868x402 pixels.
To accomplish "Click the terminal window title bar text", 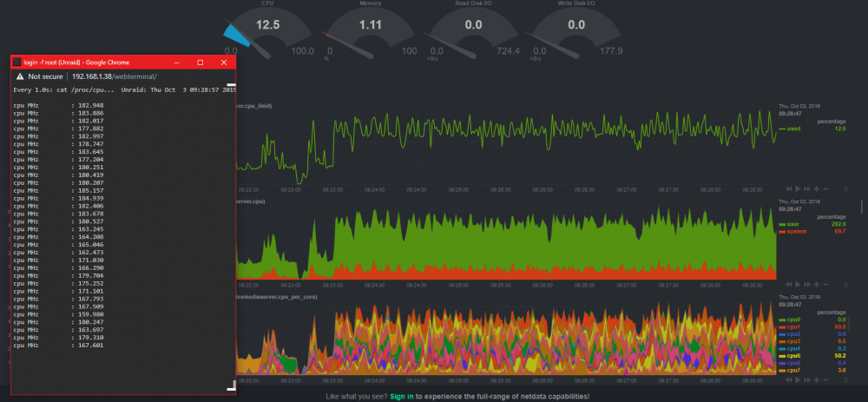I will [77, 62].
